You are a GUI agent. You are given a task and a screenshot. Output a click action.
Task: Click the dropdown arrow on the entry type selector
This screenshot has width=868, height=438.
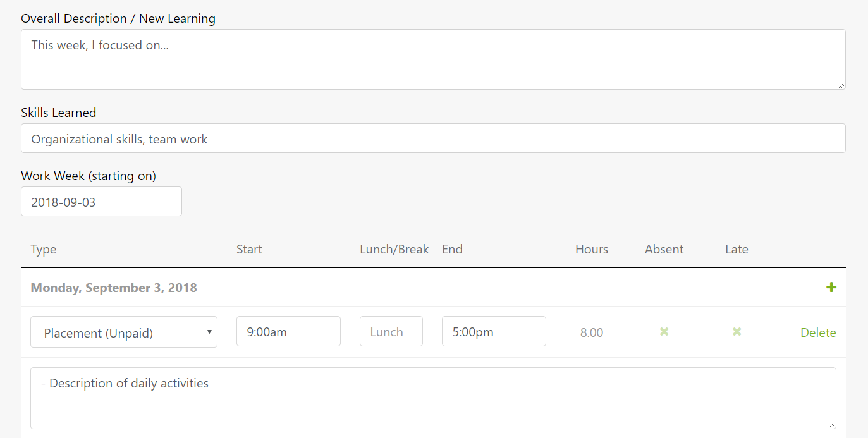(x=209, y=331)
